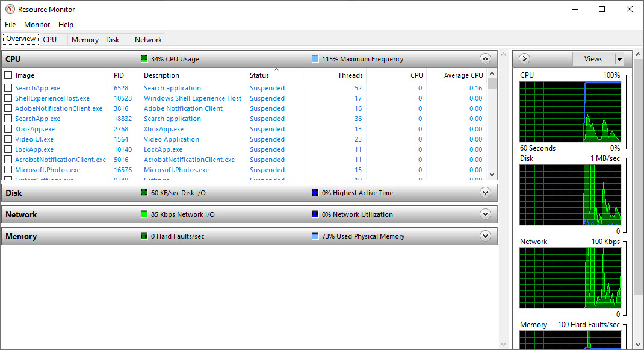Viewport: 644px width, 350px height.
Task: Expand the Disk section
Action: [x=485, y=192]
